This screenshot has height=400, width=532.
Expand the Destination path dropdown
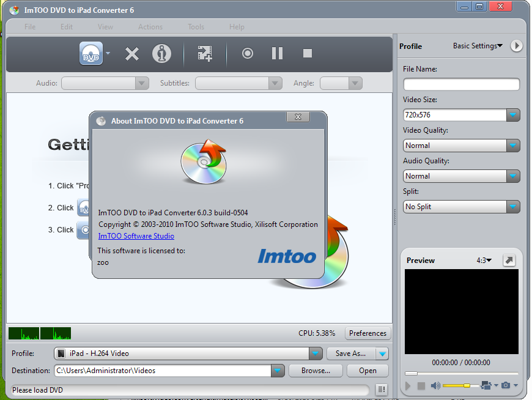pyautogui.click(x=278, y=371)
